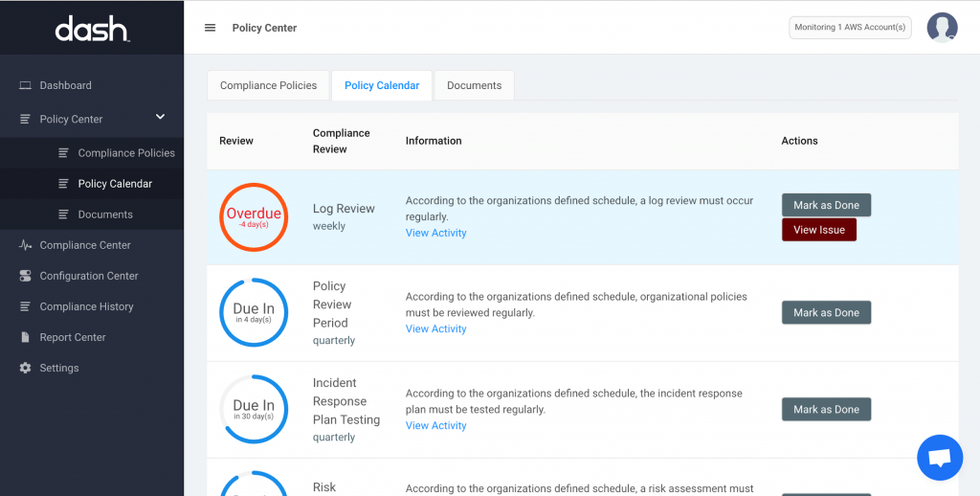
Task: Click the Information column header
Action: (434, 141)
